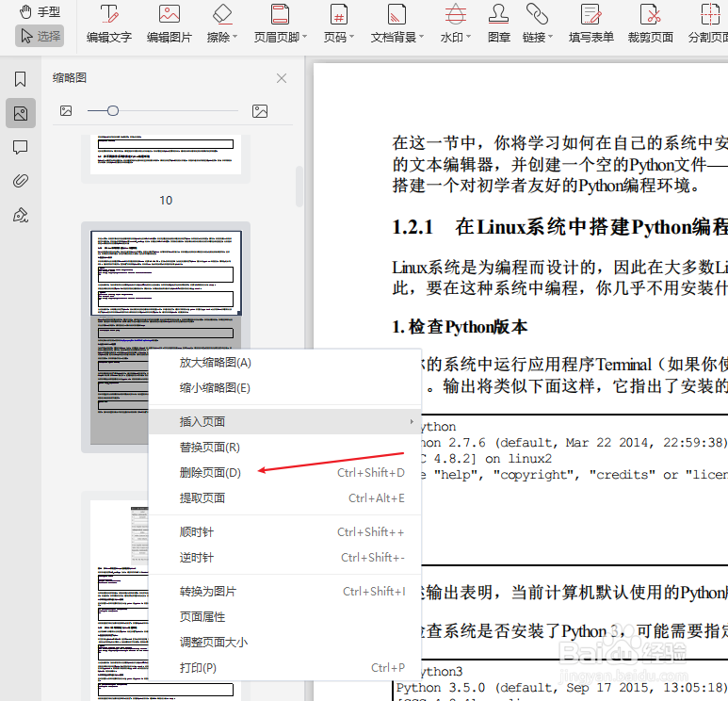Click the 文档背景 document background icon

(396, 14)
